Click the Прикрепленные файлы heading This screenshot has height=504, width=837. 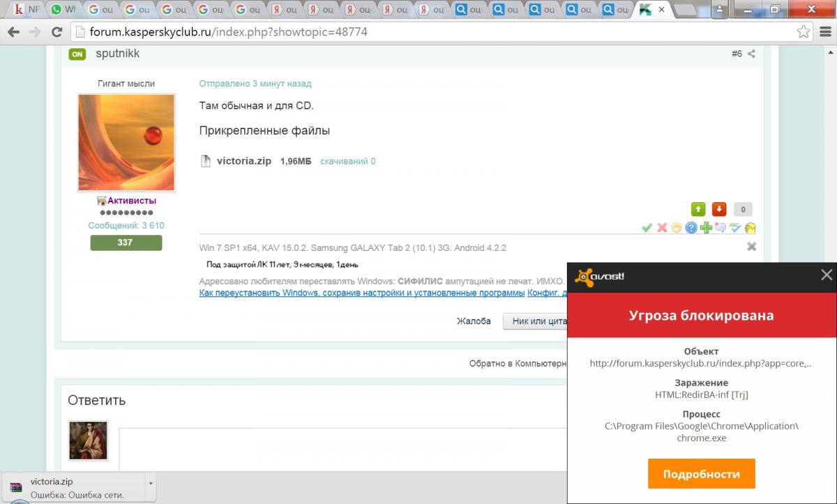[x=264, y=131]
